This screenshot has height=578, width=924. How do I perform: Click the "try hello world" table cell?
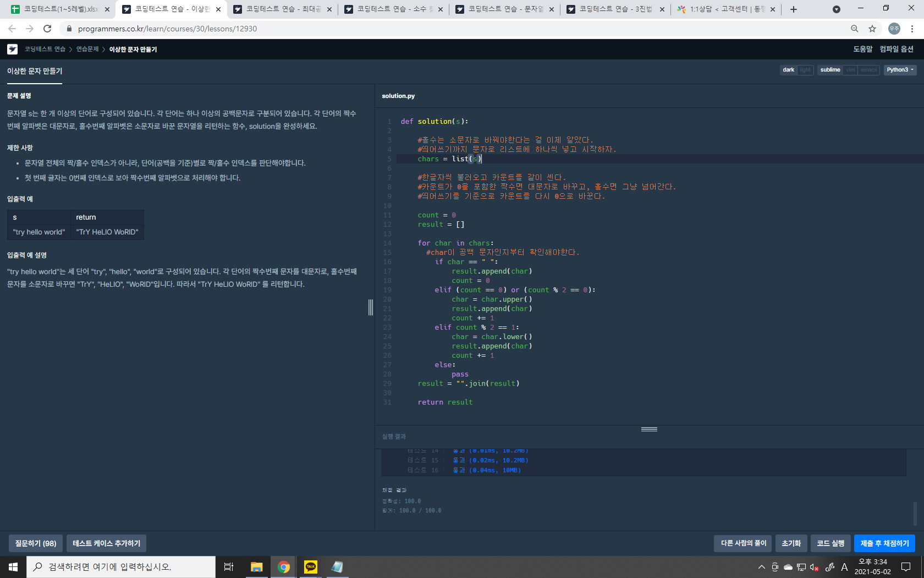pyautogui.click(x=39, y=232)
